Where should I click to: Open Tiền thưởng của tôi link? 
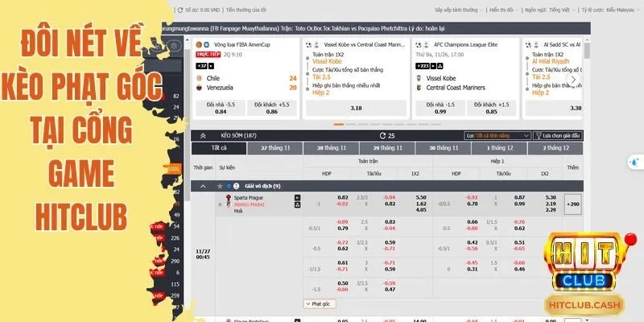tap(246, 10)
